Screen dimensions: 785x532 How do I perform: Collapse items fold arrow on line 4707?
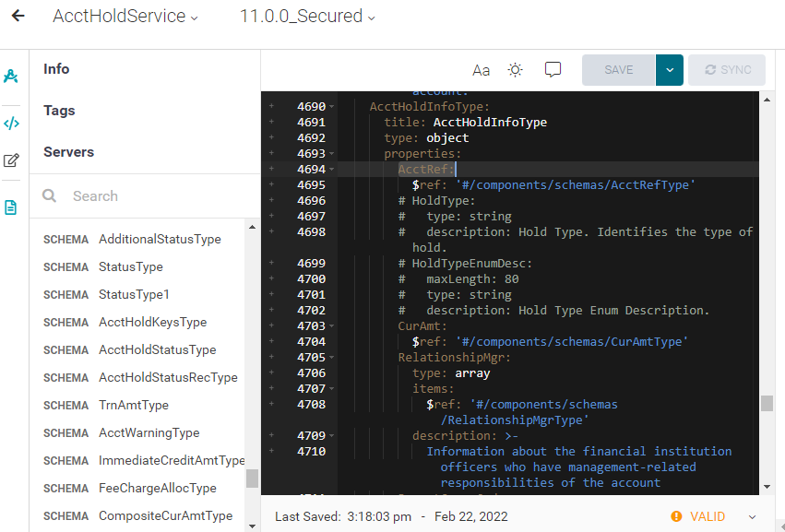click(332, 389)
